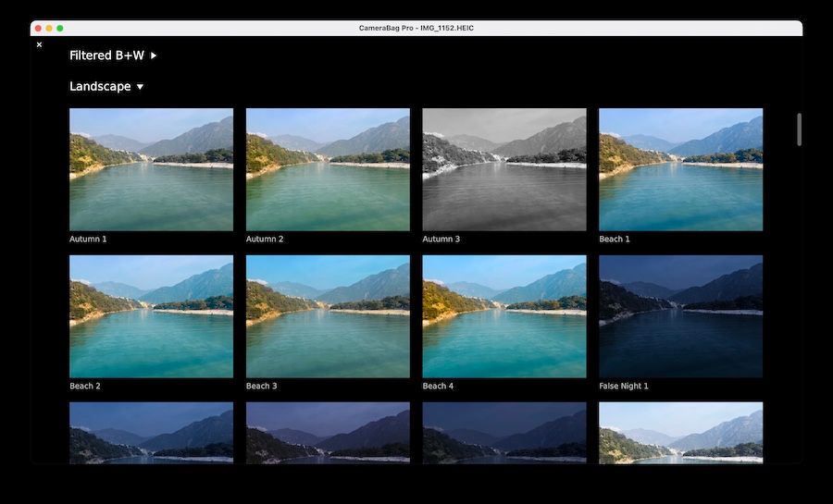The height and width of the screenshot is (504, 833).
Task: Click the green full-screen window button
Action: (60, 29)
